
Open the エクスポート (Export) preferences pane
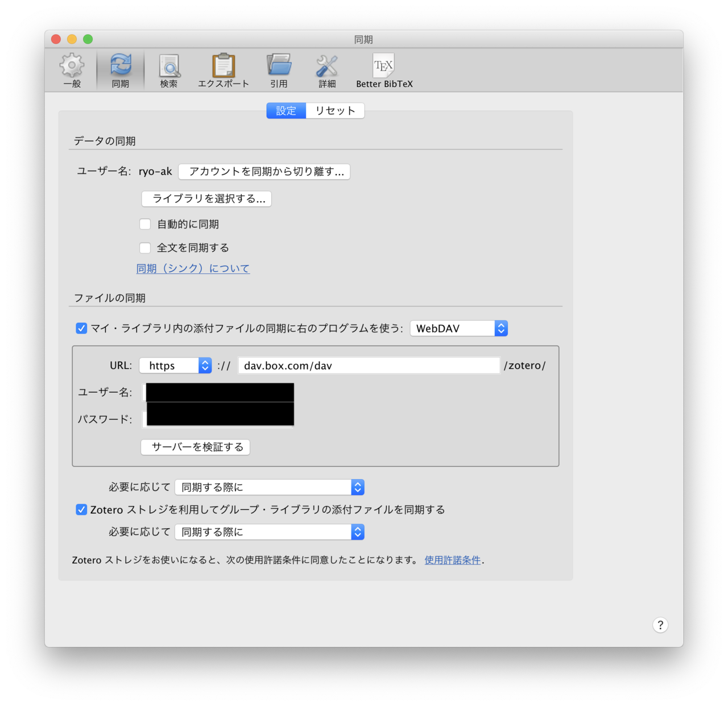coord(224,69)
